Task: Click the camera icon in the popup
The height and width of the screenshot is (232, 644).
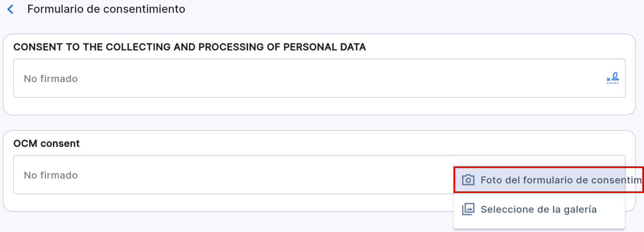Action: tap(468, 180)
